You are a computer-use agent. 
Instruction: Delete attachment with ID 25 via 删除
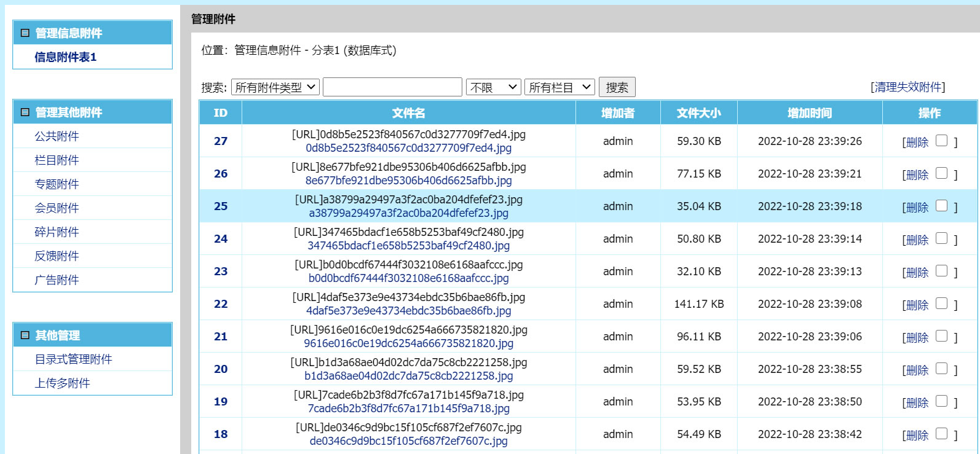pos(917,208)
